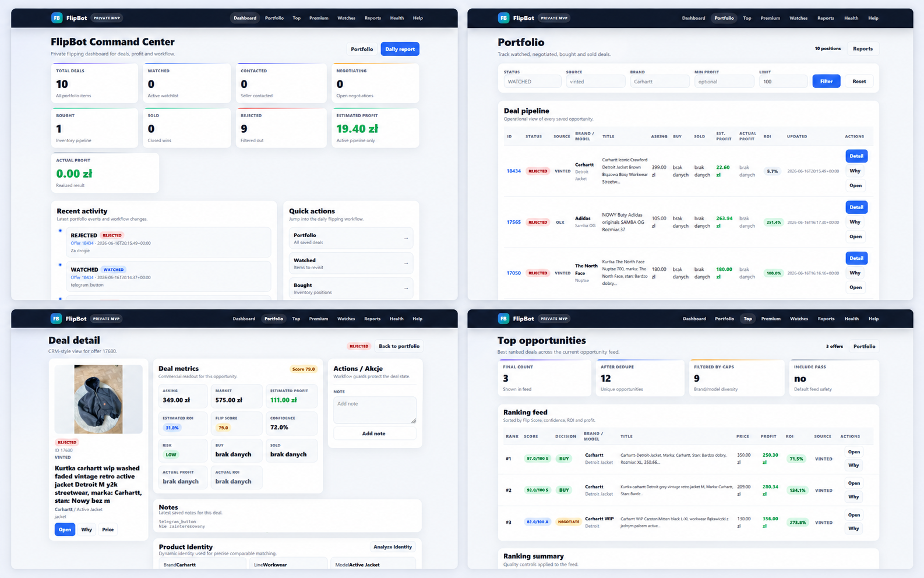Click the Total Deals 10 card
This screenshot has width=924, height=578.
(94, 83)
